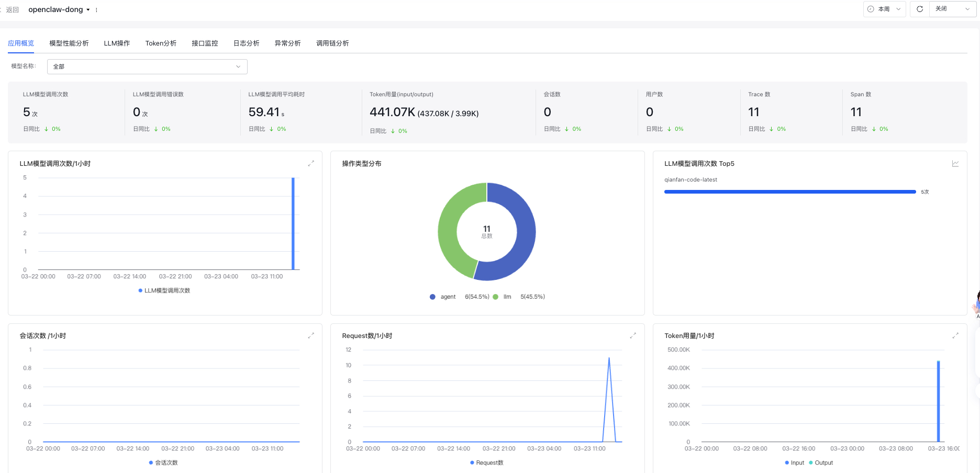This screenshot has height=473, width=980.
Task: Click the qianfan-code-latest blue progress bar
Action: (789, 192)
